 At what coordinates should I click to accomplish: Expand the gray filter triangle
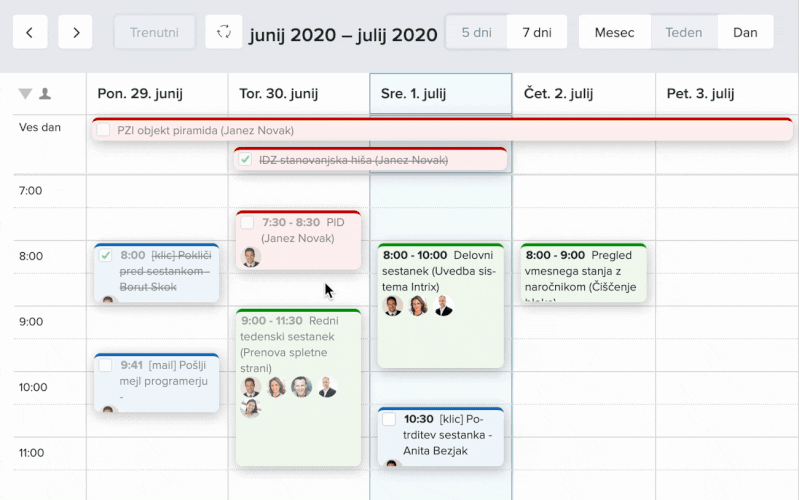click(x=25, y=94)
